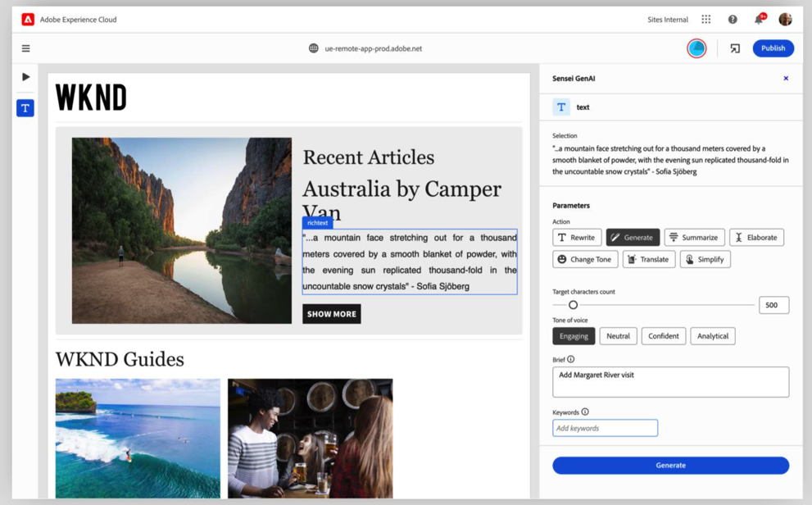The height and width of the screenshot is (505, 812).
Task: Choose the Summarize action
Action: [694, 238]
